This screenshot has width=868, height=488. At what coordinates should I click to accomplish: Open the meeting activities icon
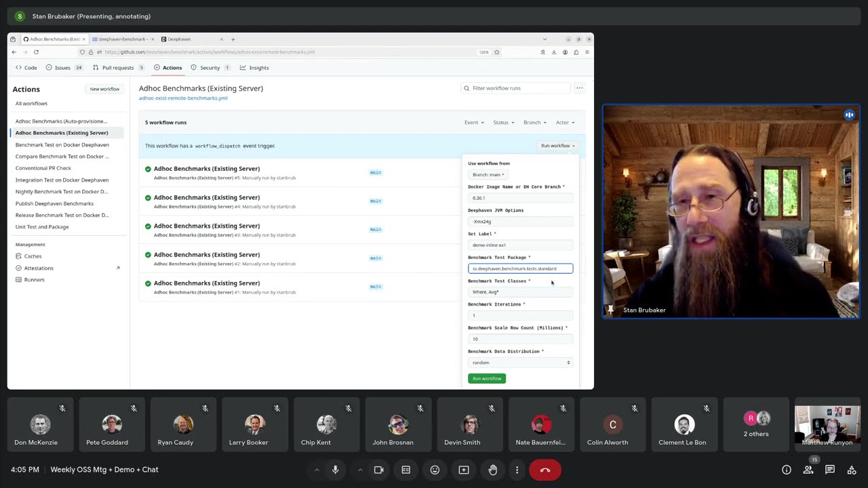coord(851,470)
